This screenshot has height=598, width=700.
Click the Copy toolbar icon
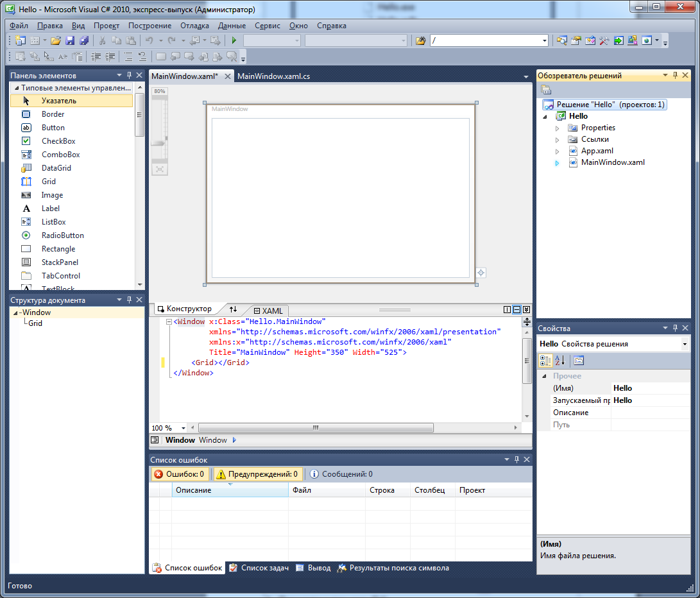117,40
